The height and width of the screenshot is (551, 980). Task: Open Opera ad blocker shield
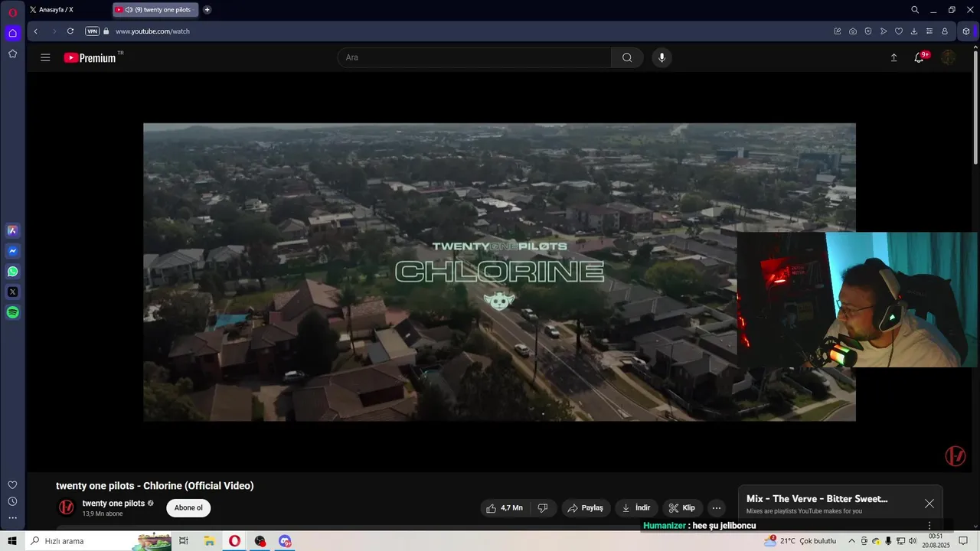click(x=868, y=31)
